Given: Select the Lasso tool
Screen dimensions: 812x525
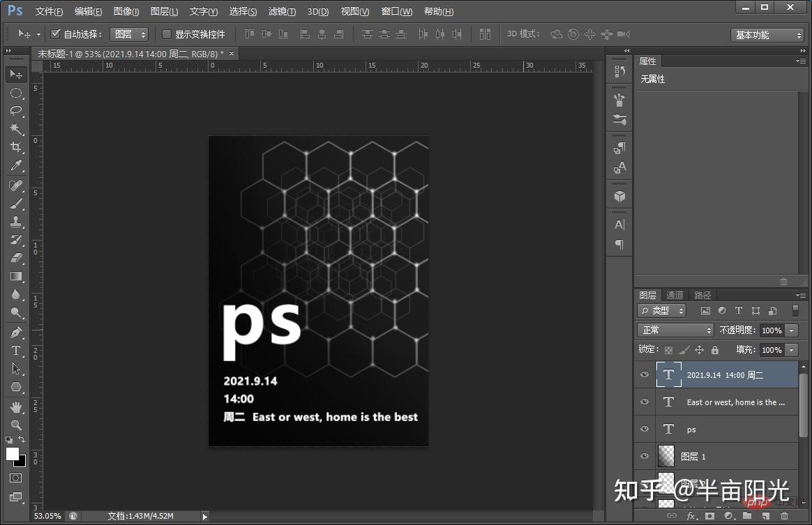Looking at the screenshot, I should point(16,111).
